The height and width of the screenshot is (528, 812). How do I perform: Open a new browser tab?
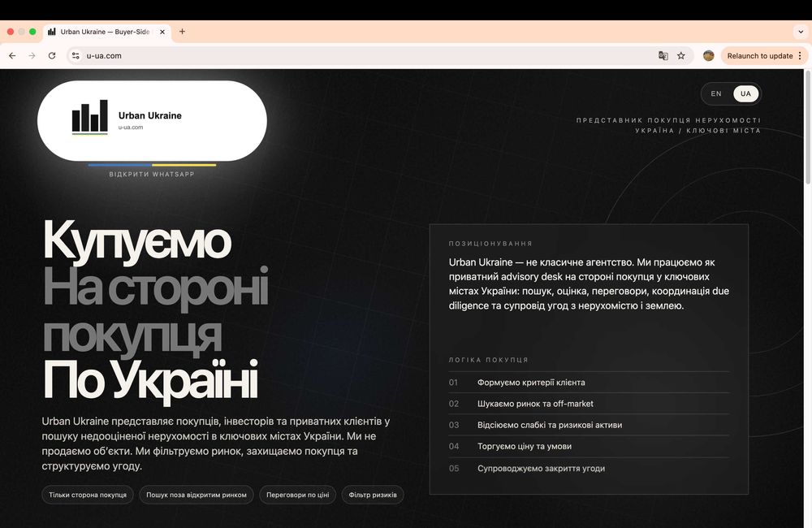[182, 32]
